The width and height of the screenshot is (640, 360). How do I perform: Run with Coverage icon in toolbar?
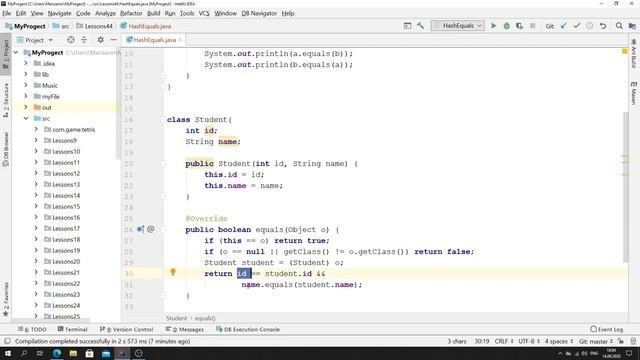(519, 26)
